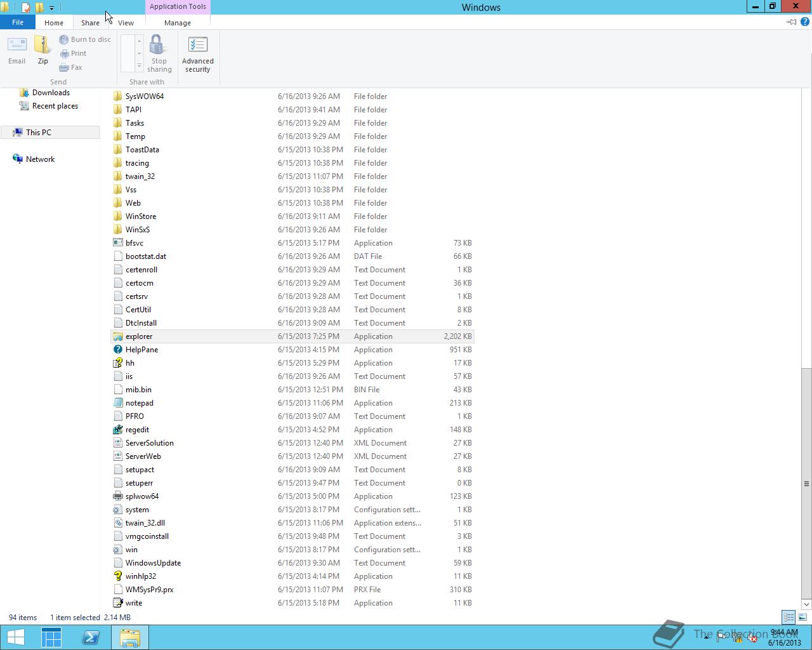Viewport: 812px width, 650px height.
Task: Click the vertical scrollbar down arrow
Action: [x=806, y=604]
